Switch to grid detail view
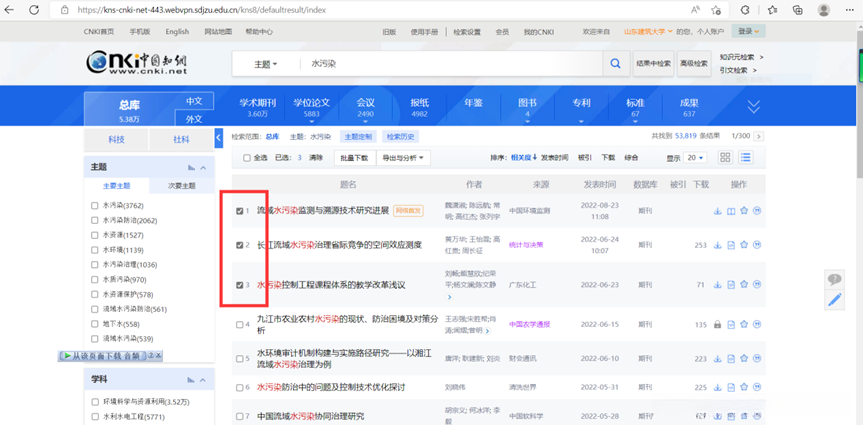 click(724, 158)
